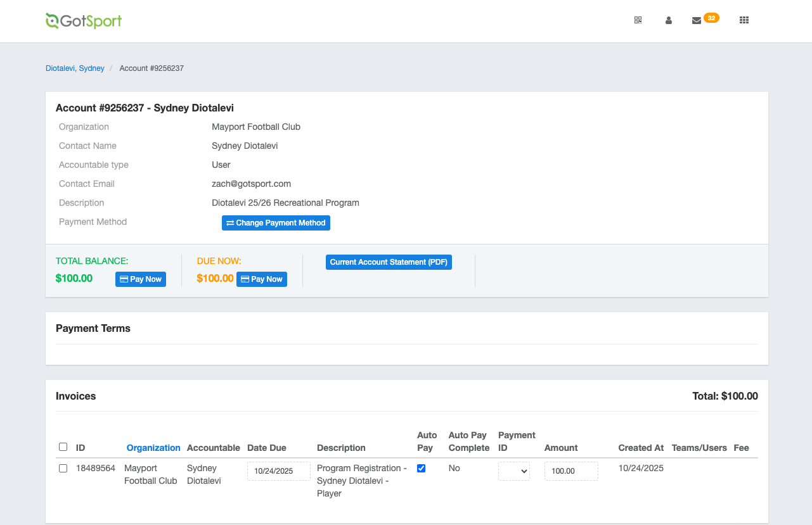Open the apps grid menu icon
Image resolution: width=812 pixels, height=525 pixels.
pos(744,20)
